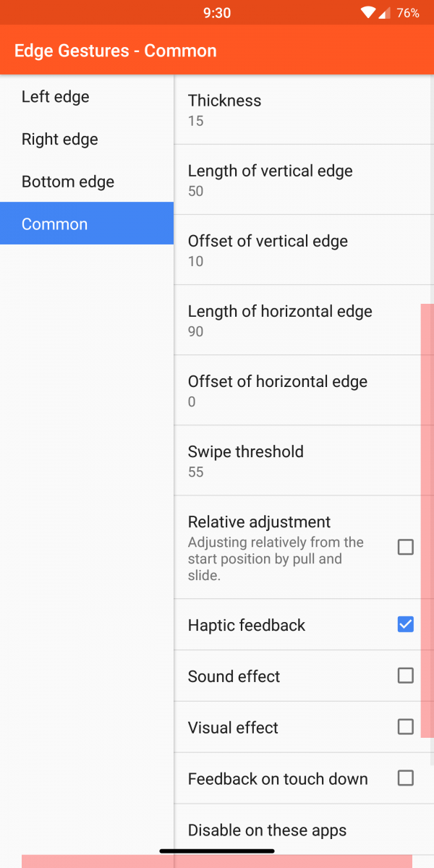Adjust the Length of vertical edge
434x868 pixels.
click(289, 179)
